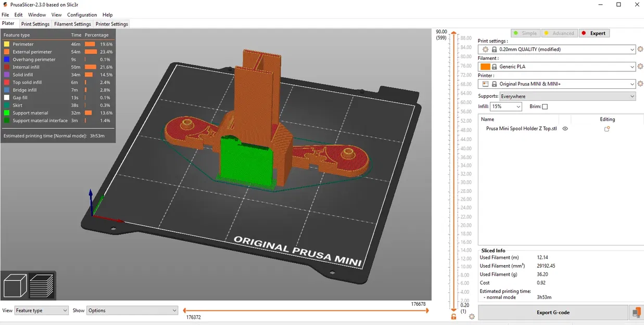Open Print settings gear for detailed configuration
The image size is (644, 325).
click(640, 49)
